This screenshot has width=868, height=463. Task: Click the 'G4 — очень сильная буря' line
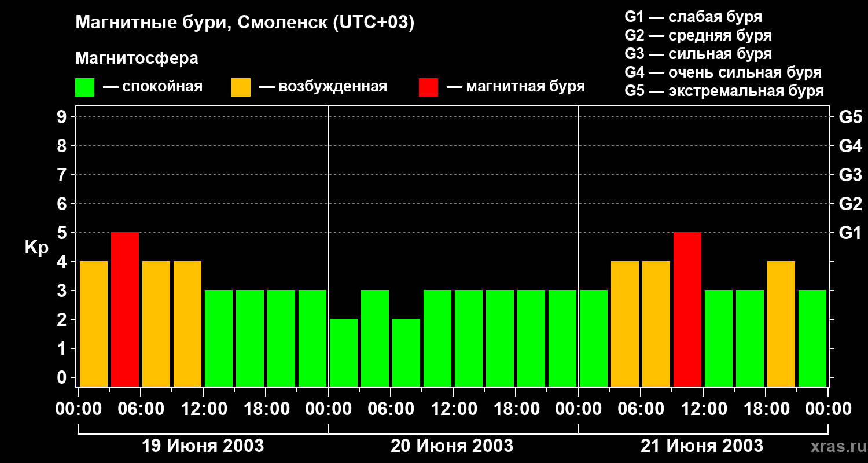coord(723,72)
